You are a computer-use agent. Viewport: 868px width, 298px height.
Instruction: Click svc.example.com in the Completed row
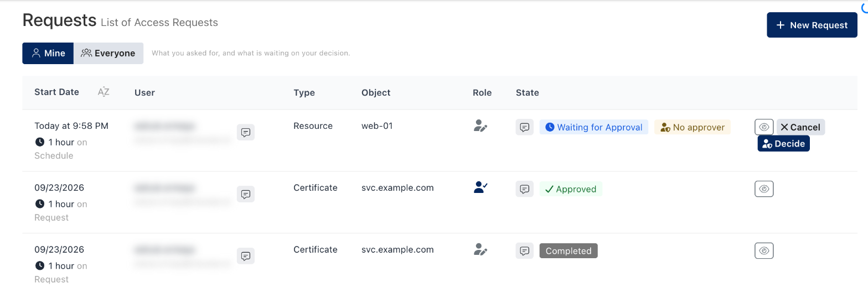[397, 249]
